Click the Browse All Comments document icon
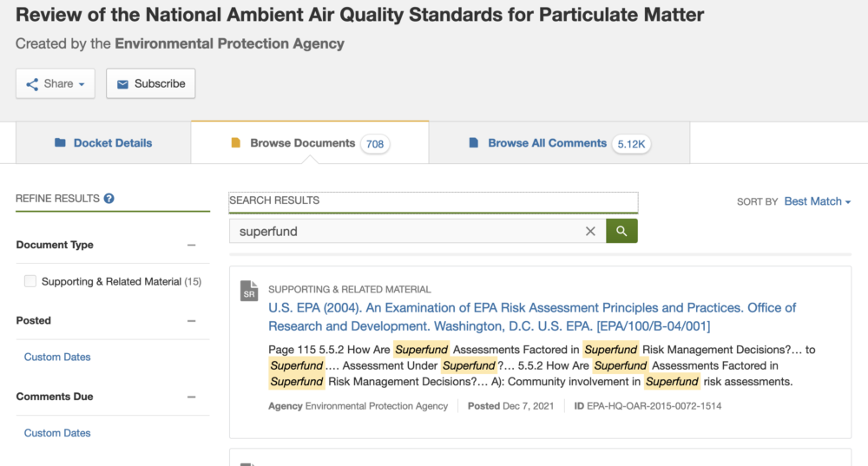868x466 pixels. (473, 143)
